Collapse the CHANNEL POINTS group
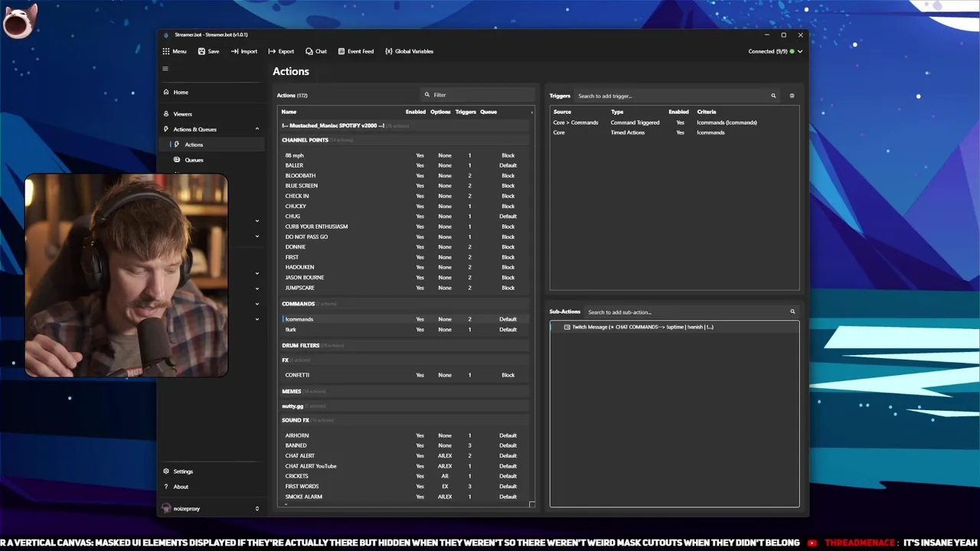Viewport: 980px width, 551px height. [404, 140]
